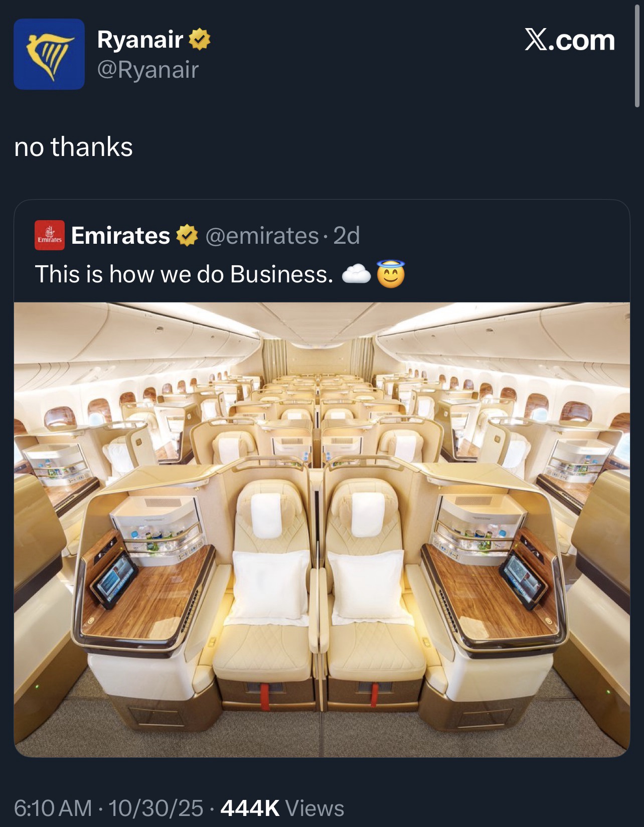Open the @emirates handle
Image resolution: width=644 pixels, height=827 pixels.
262,236
